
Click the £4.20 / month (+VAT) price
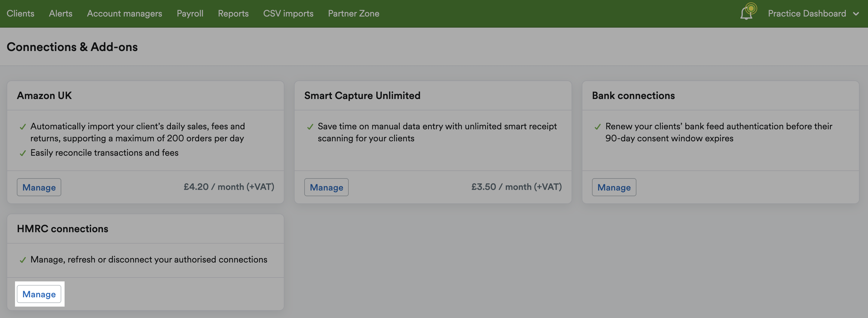pos(229,187)
